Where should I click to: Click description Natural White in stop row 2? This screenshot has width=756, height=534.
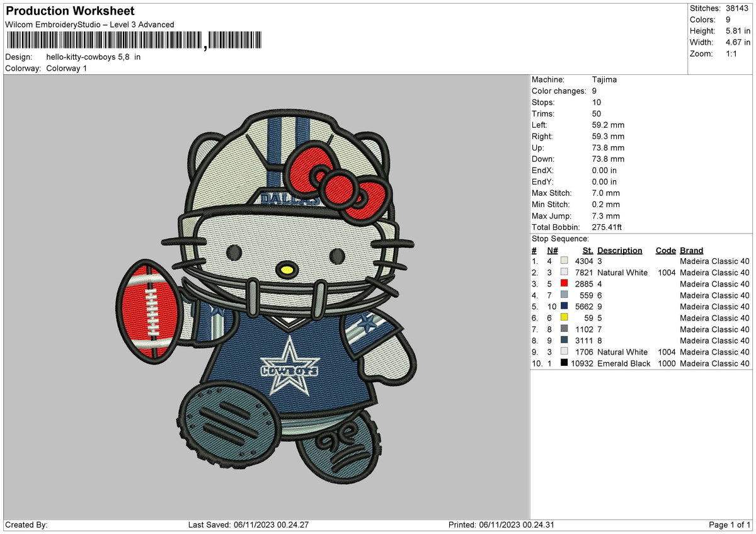click(622, 273)
